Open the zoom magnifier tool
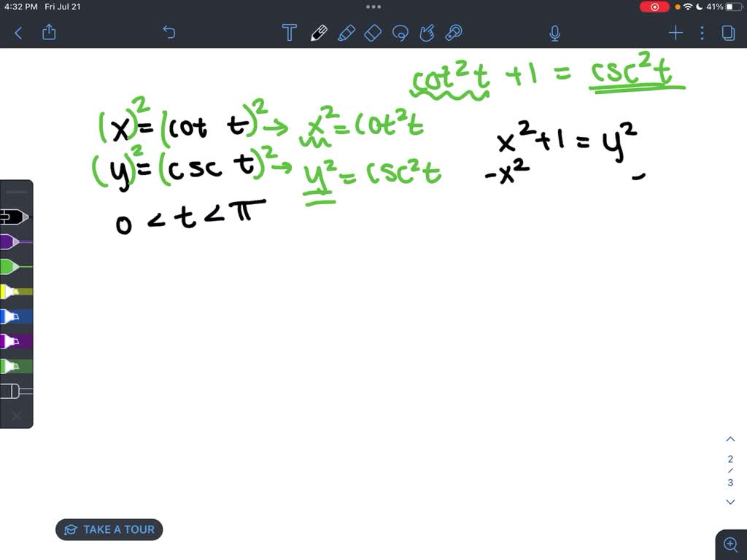Screen dimensions: 747x560 click(x=731, y=544)
